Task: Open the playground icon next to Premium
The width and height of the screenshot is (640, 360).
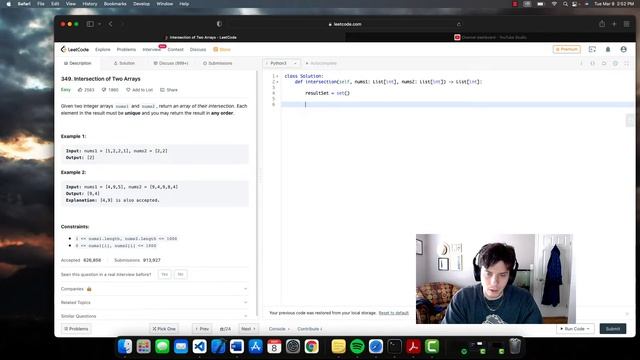Action: [x=592, y=49]
